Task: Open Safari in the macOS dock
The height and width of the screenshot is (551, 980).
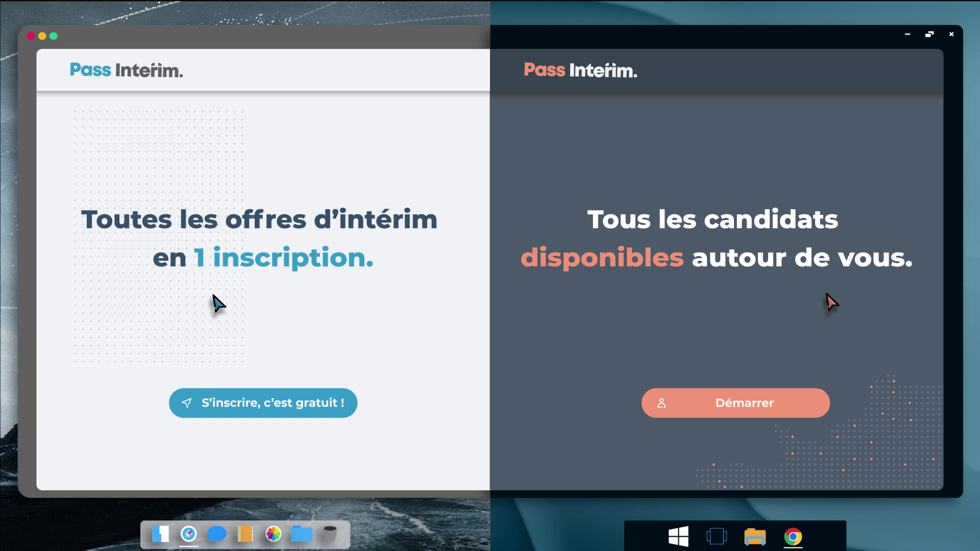Action: 189,534
